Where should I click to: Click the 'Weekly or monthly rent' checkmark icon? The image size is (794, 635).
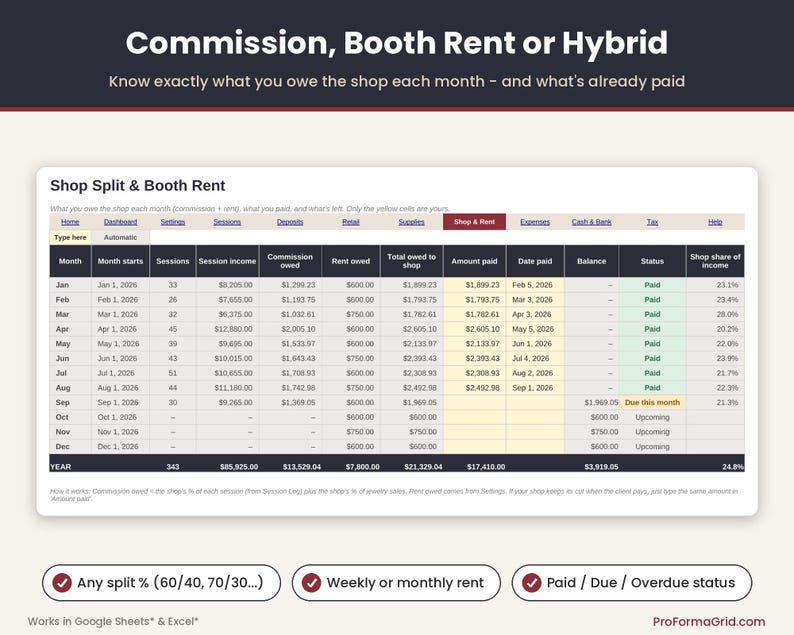pos(311,583)
